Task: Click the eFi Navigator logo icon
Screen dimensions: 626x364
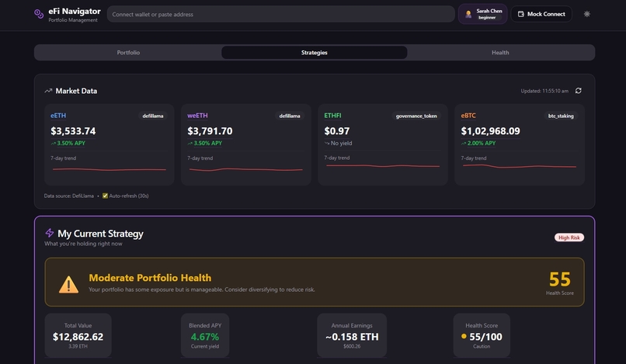Action: (39, 14)
